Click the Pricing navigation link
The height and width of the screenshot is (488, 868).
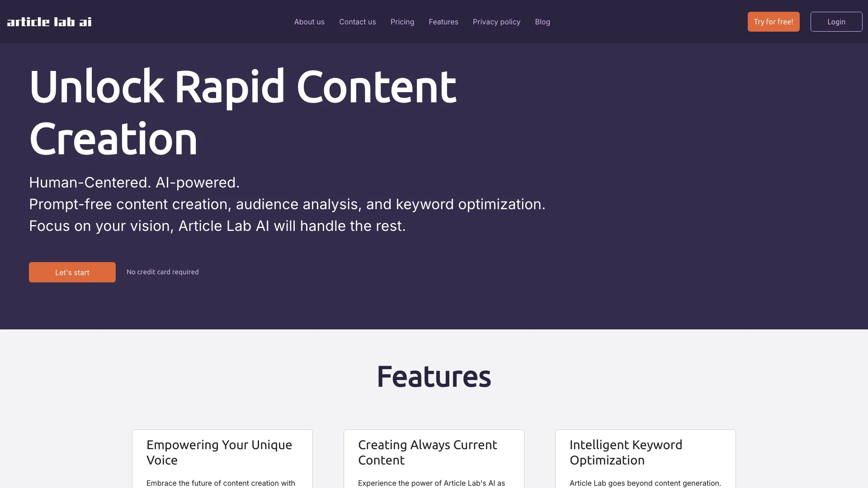tap(402, 21)
